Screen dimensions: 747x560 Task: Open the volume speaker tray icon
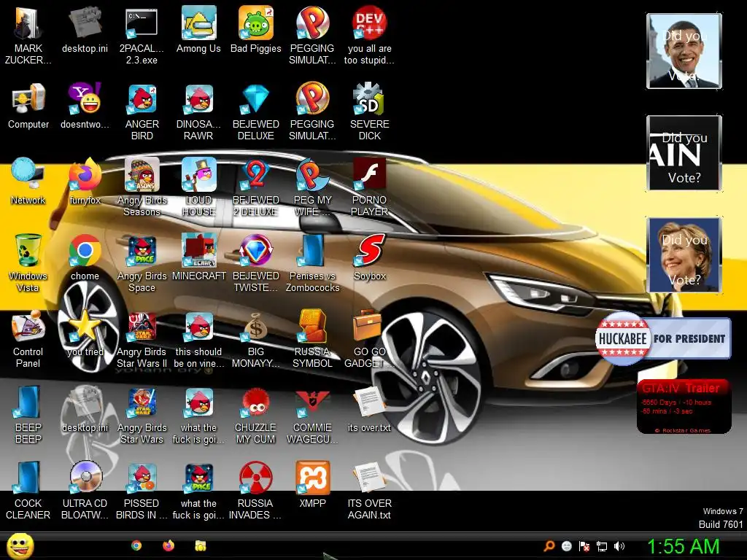(x=619, y=546)
